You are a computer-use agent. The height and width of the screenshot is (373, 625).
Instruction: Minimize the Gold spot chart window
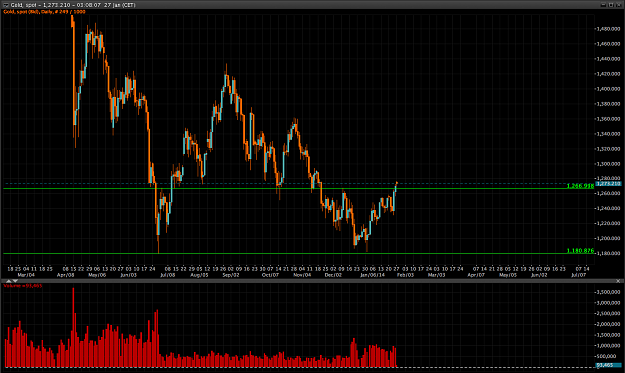point(604,5)
